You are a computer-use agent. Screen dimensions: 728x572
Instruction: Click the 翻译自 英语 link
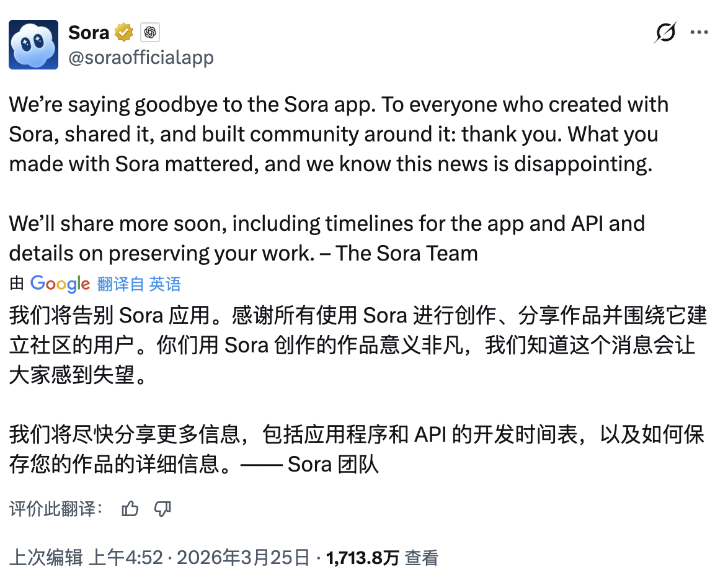click(x=139, y=284)
